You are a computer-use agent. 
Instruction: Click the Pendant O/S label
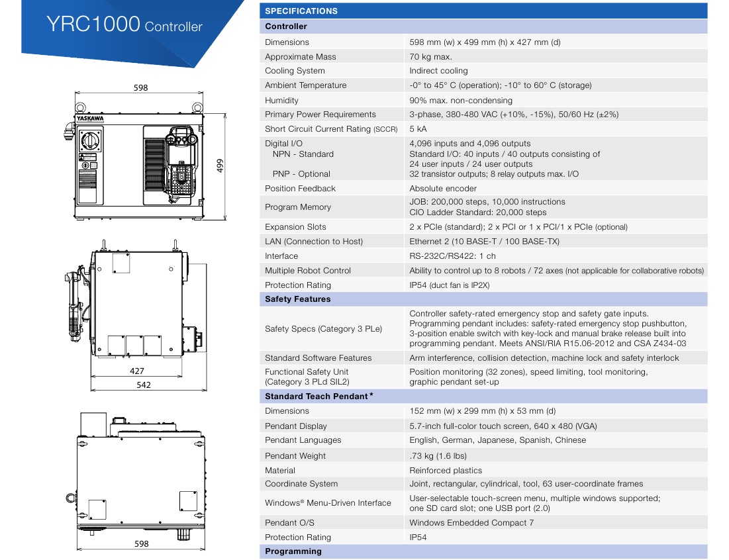tap(289, 523)
